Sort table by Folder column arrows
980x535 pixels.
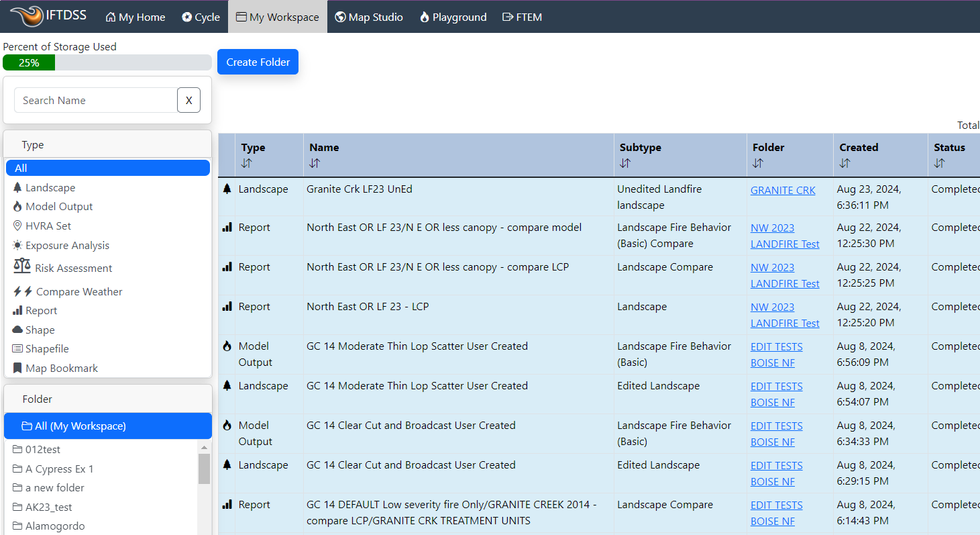757,163
